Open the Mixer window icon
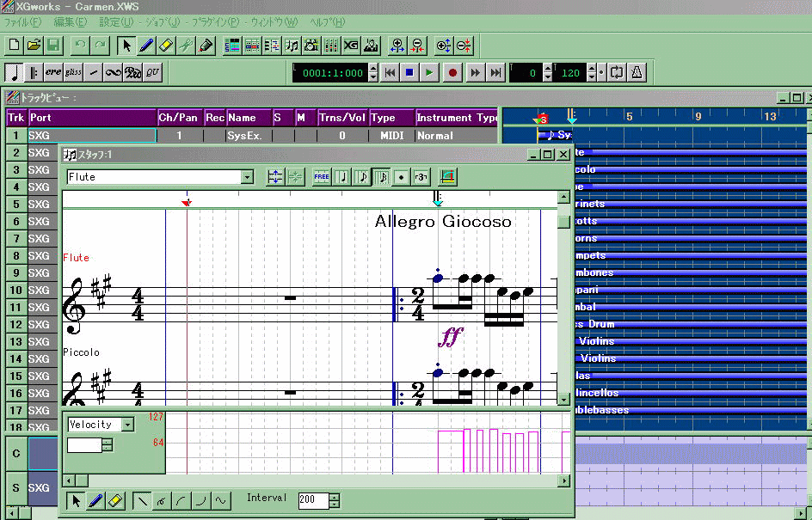Viewport: 812px width, 520px height. [331, 46]
